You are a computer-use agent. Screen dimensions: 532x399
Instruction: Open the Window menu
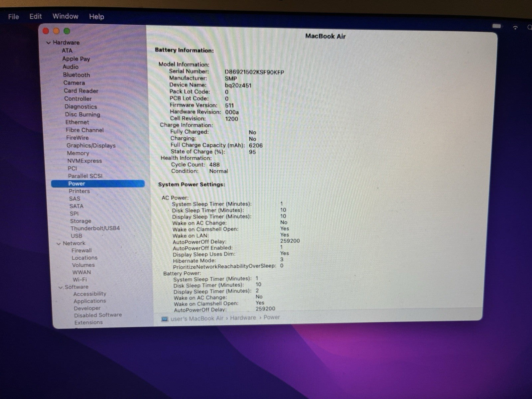(x=65, y=16)
